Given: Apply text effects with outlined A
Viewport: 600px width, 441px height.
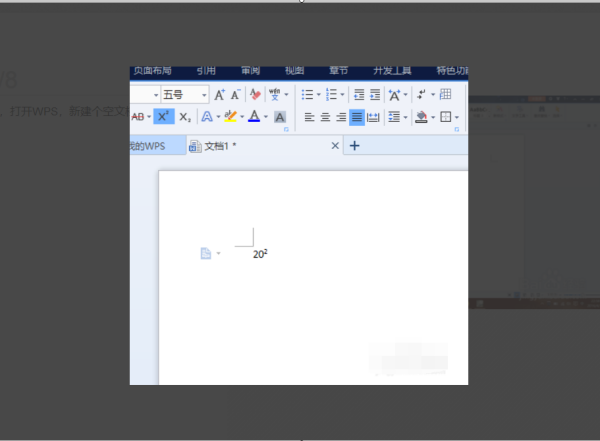Looking at the screenshot, I should [x=207, y=116].
